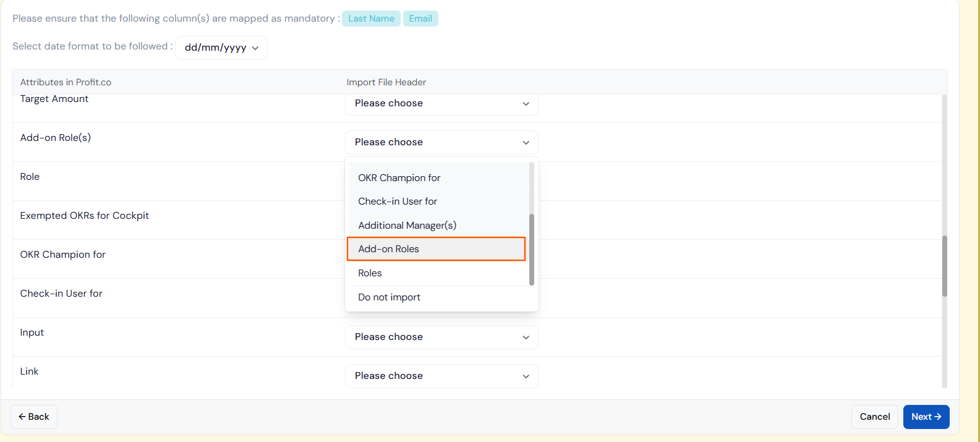980x442 pixels.
Task: Open the Input import header dropdown
Action: click(441, 337)
